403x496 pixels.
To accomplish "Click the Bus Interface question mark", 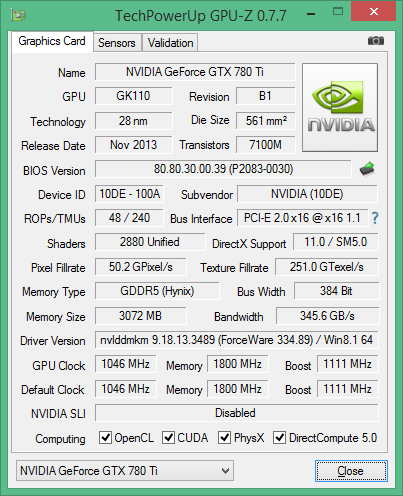I will [375, 218].
